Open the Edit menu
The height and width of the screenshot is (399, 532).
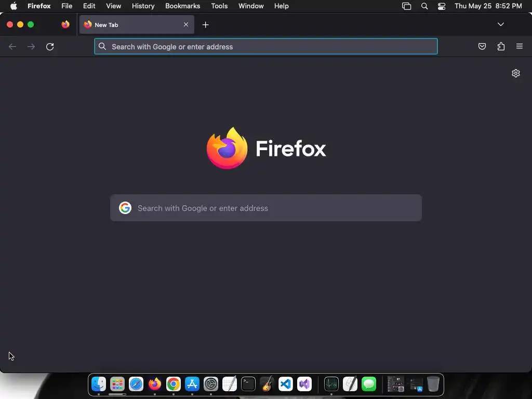pos(89,6)
